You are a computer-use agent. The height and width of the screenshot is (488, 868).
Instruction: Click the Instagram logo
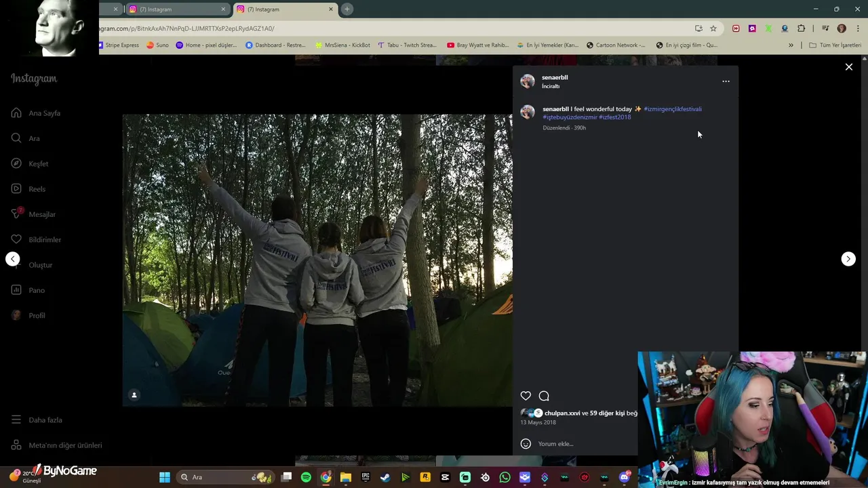[x=34, y=79]
